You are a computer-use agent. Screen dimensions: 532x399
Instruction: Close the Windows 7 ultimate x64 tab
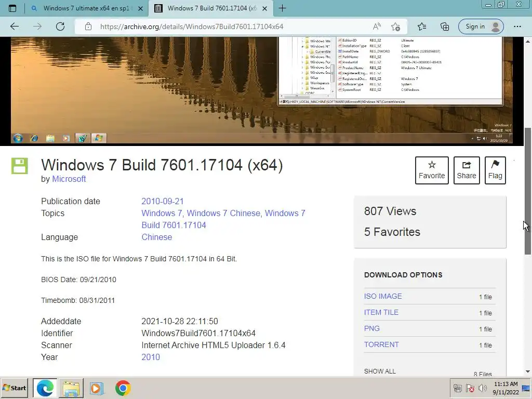[x=140, y=8]
